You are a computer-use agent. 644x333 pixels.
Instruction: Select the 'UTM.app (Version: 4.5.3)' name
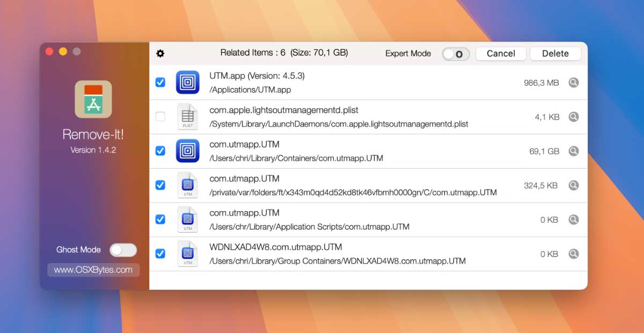tap(257, 76)
